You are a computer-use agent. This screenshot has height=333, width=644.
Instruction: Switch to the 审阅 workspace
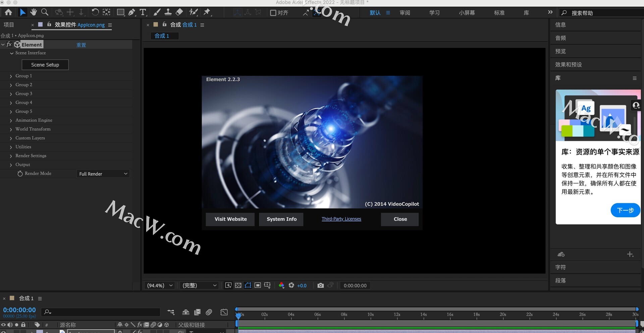(x=405, y=13)
